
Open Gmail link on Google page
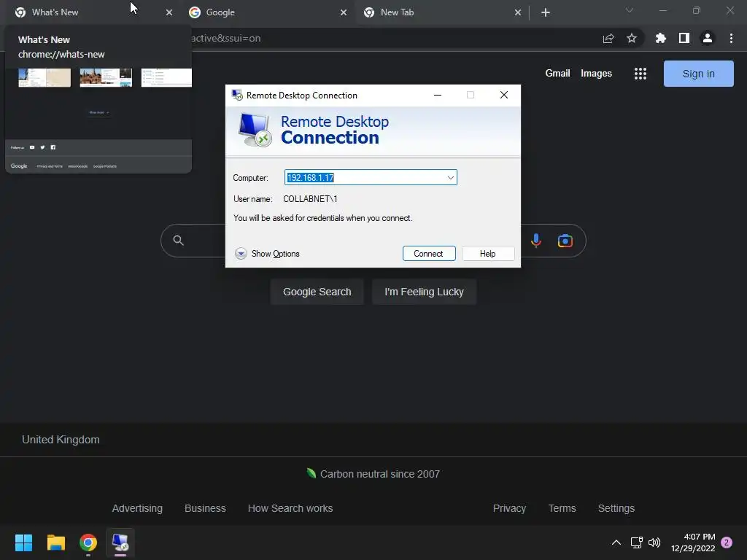point(557,74)
